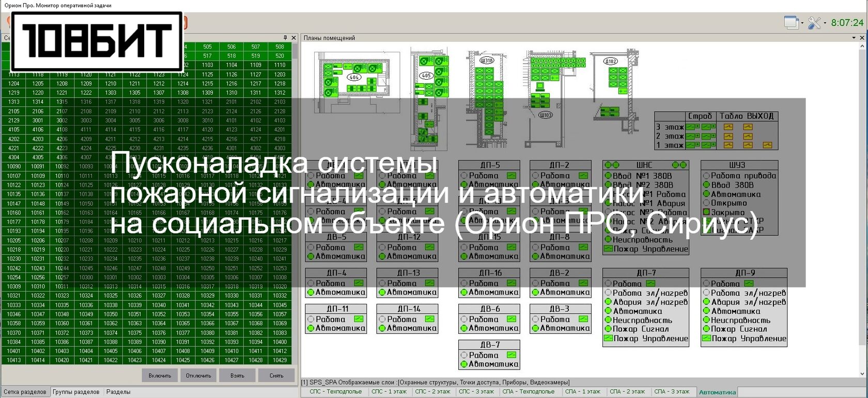Switch to the СПА - 3 этаж tab
Screen dimensions: 868x398
coord(672,392)
